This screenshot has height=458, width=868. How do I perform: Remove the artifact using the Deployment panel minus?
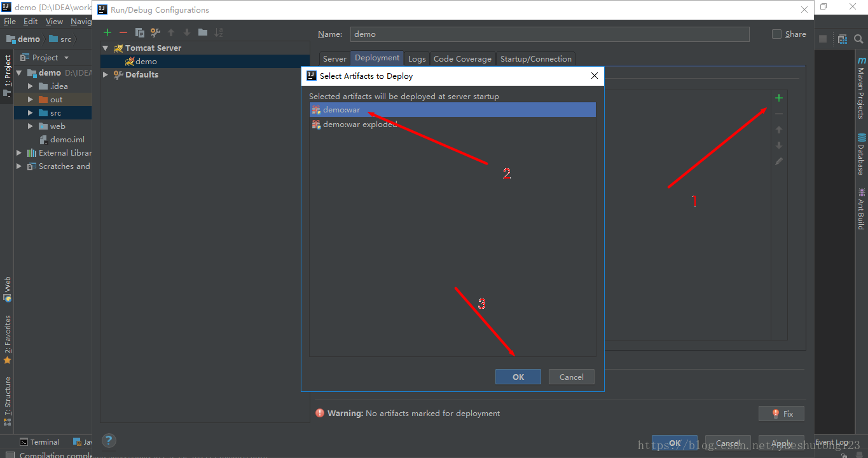(x=779, y=114)
